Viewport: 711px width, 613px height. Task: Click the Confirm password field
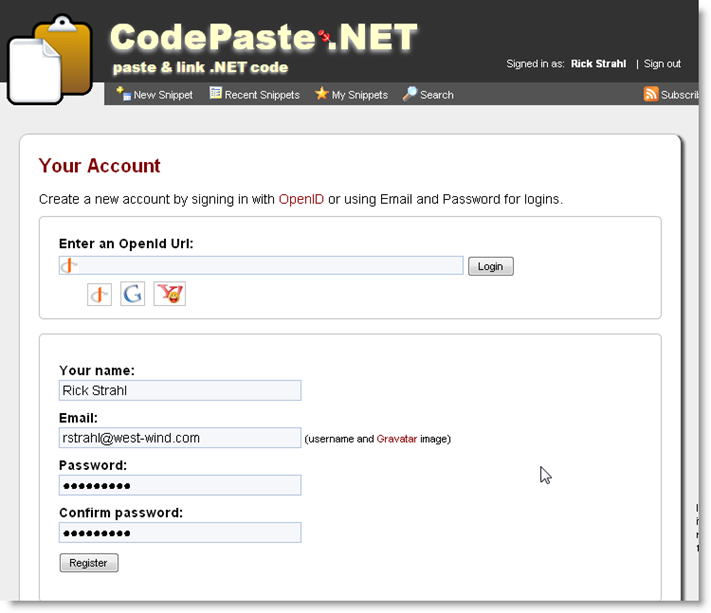pos(180,532)
